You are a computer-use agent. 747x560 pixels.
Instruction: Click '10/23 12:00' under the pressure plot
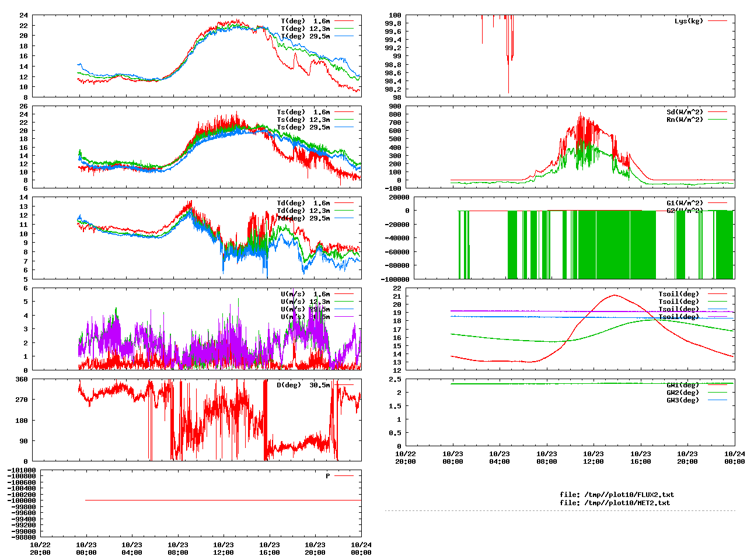(x=224, y=548)
